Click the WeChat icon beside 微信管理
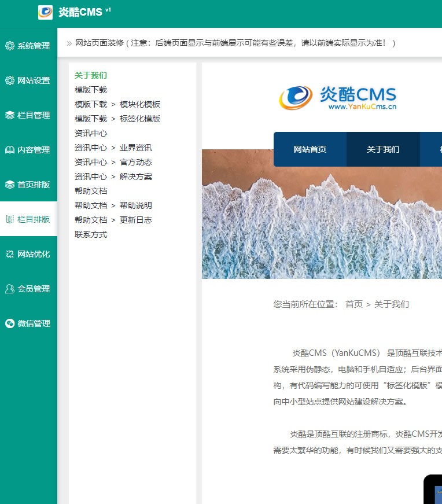Viewport: 442px width, 504px height. click(x=10, y=323)
